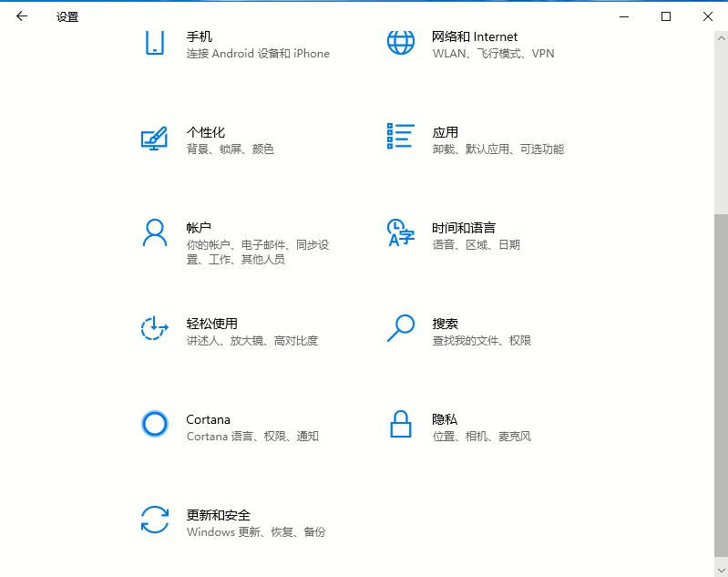The image size is (728, 577).
Task: Select the 轻松使用 ease of access icon
Action: [x=155, y=328]
